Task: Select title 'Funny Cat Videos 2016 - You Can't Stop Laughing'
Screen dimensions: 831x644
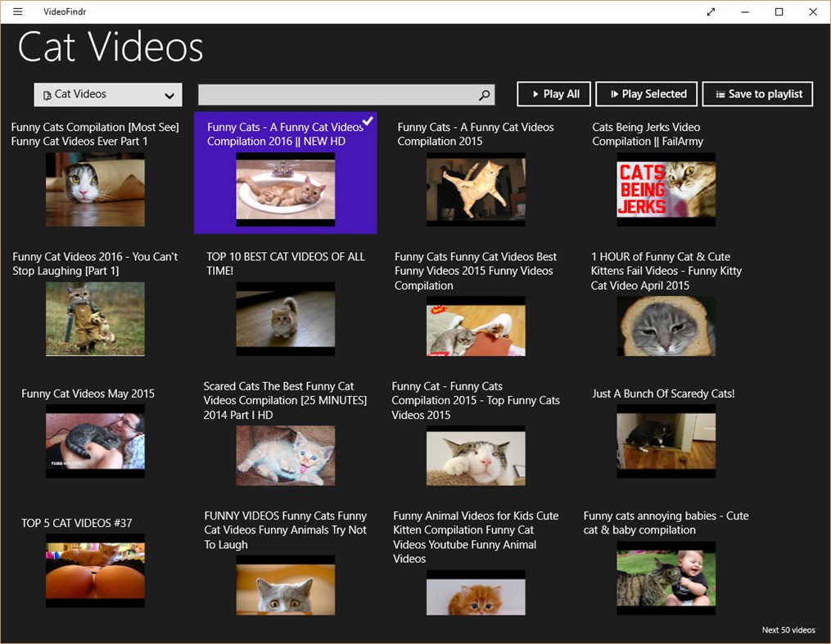Action: click(95, 263)
